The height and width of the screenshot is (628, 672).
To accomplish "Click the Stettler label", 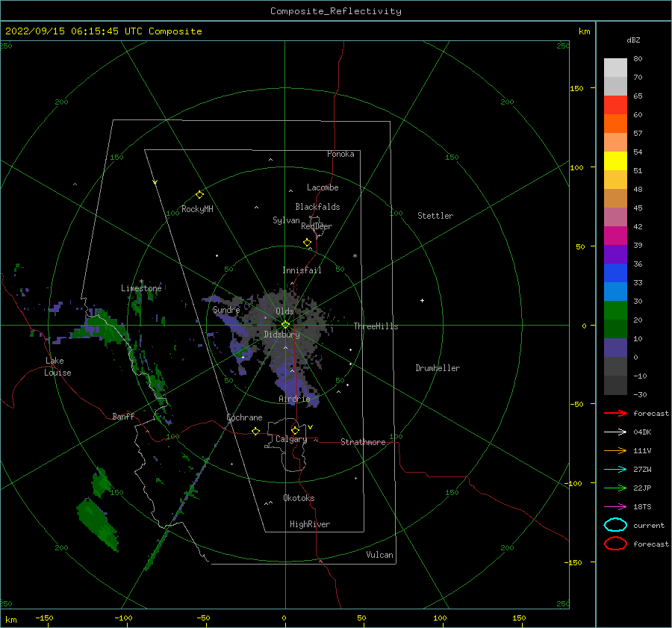I will [435, 216].
